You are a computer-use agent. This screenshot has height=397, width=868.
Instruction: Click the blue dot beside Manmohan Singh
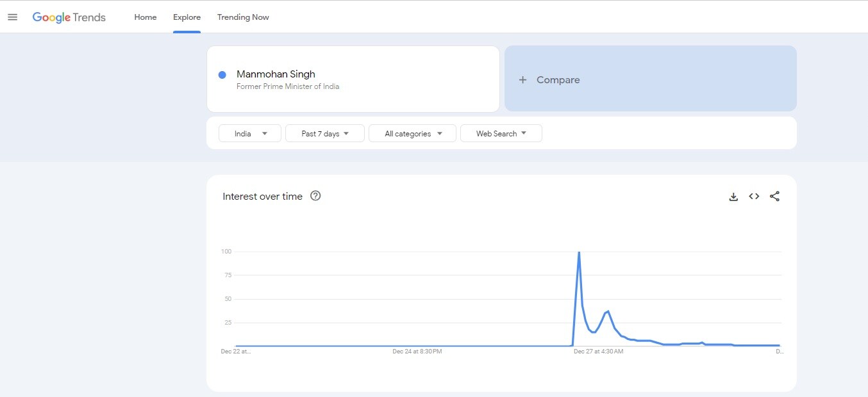coord(222,75)
